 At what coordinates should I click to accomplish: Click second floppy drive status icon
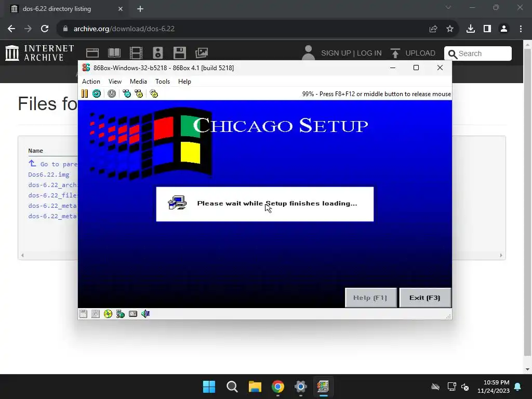[96, 314]
